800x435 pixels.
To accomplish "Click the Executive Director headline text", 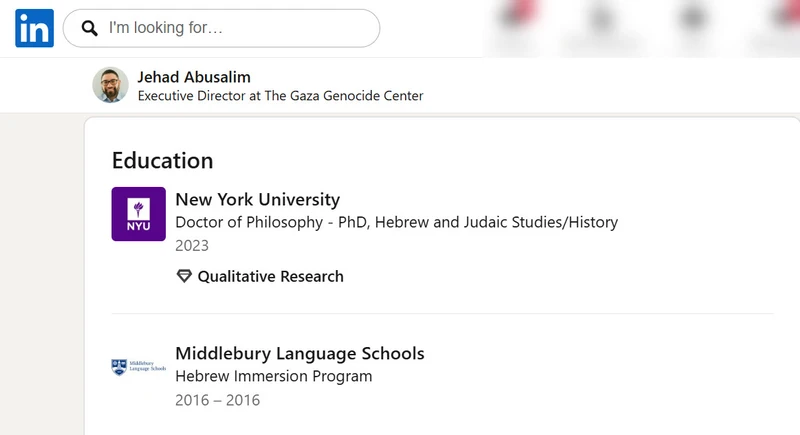I will pos(280,96).
